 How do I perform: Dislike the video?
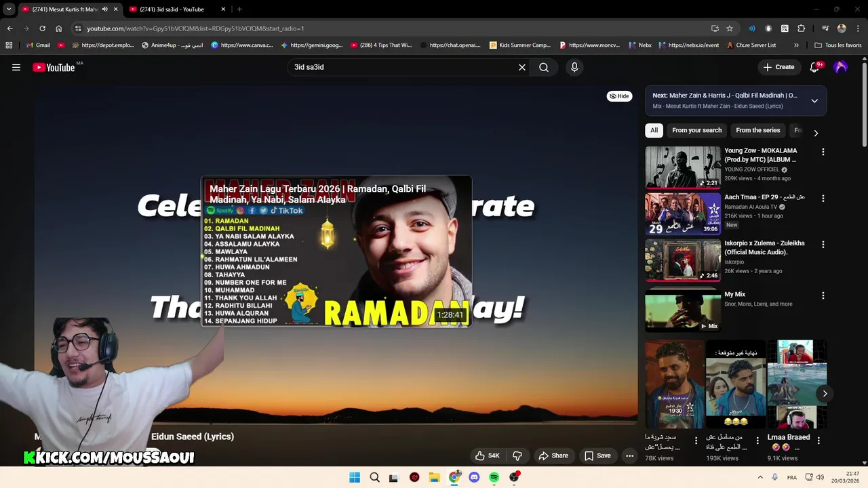517,455
